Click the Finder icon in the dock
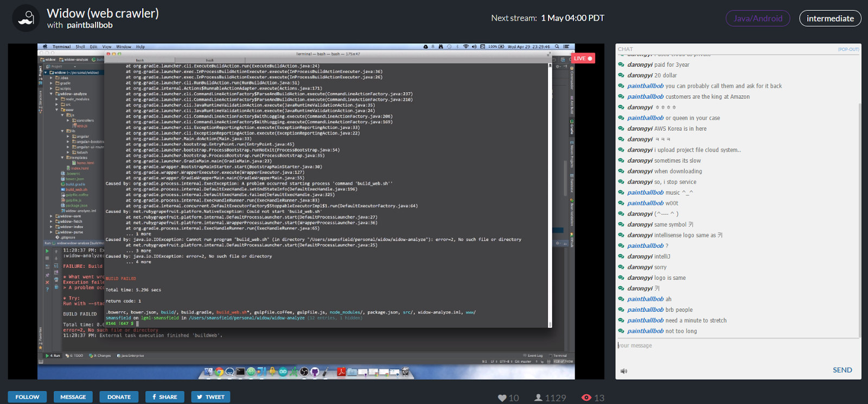 (x=208, y=371)
